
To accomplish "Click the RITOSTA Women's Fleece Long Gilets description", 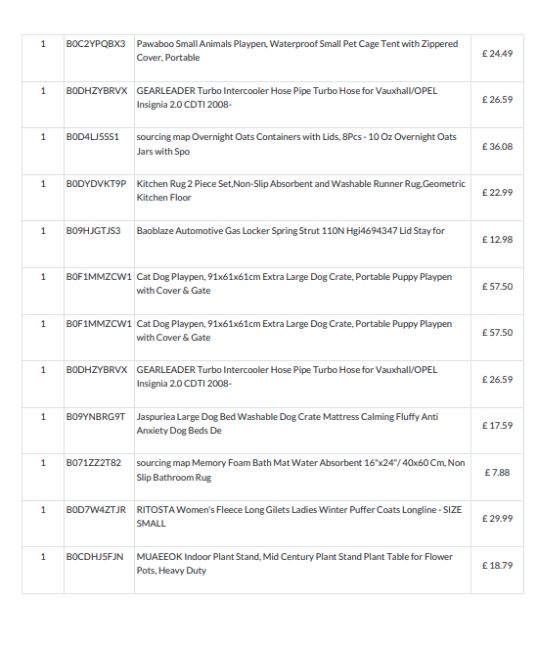I will coord(299,516).
